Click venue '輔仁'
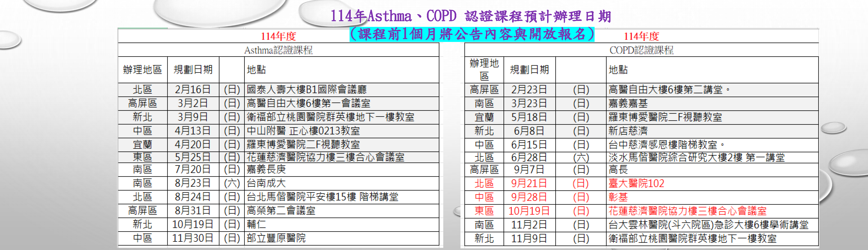 click(x=256, y=224)
